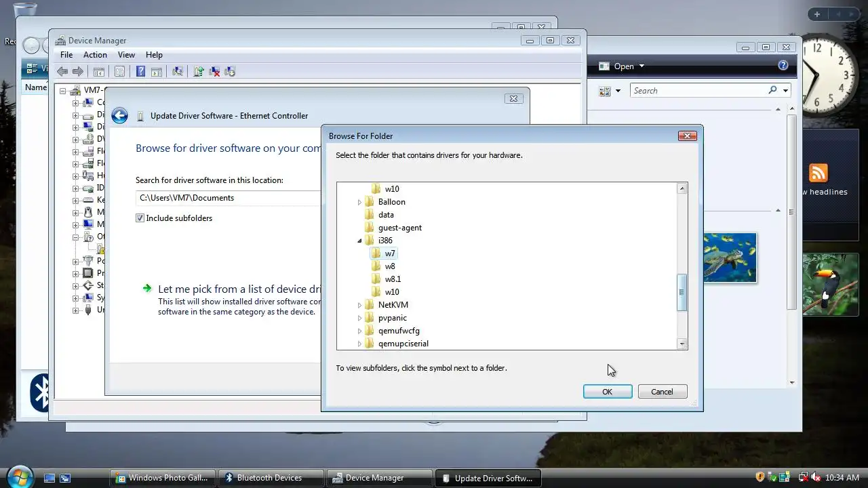Click the w7 folder icon under i386

pos(376,253)
